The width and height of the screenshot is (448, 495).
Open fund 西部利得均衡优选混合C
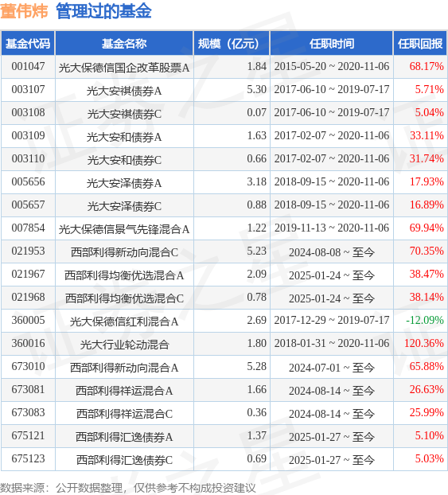pyautogui.click(x=124, y=298)
